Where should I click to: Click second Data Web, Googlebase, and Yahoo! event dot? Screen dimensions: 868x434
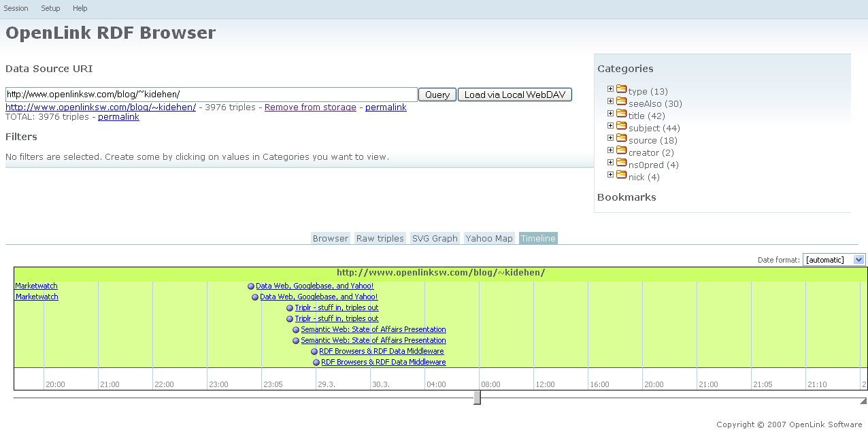tap(255, 297)
